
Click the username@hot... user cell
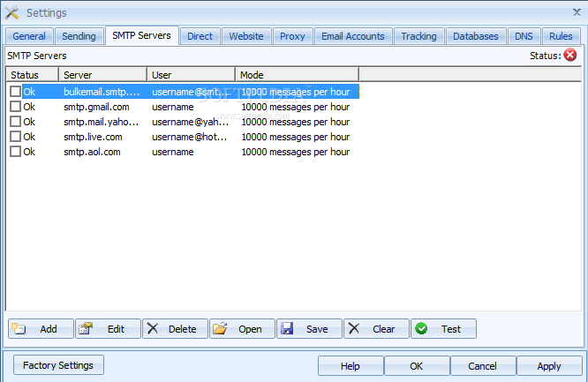pos(189,137)
